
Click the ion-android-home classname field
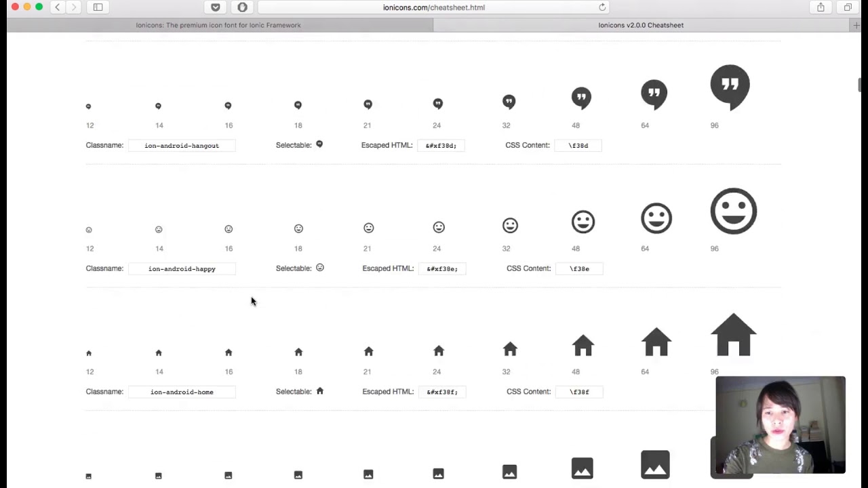182,392
